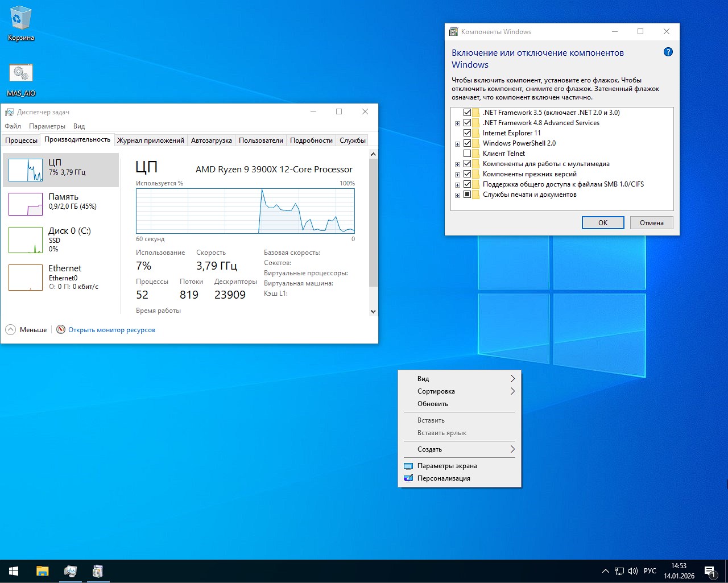Open the volume control in system tray
This screenshot has height=583, width=728.
point(633,570)
